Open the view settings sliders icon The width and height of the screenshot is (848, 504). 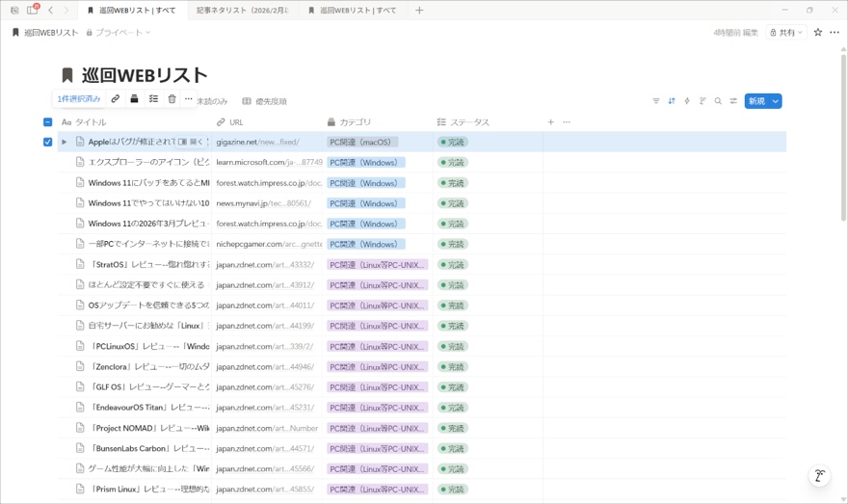(733, 101)
